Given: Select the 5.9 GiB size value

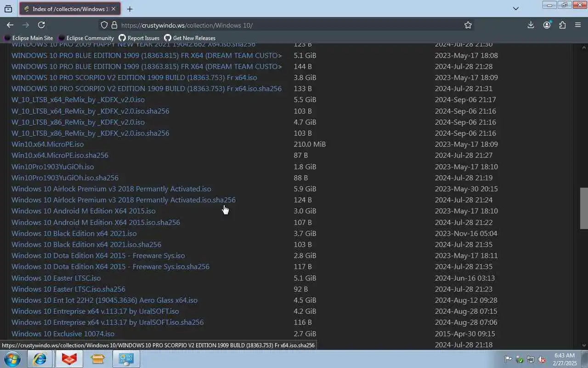Looking at the screenshot, I should tap(305, 189).
